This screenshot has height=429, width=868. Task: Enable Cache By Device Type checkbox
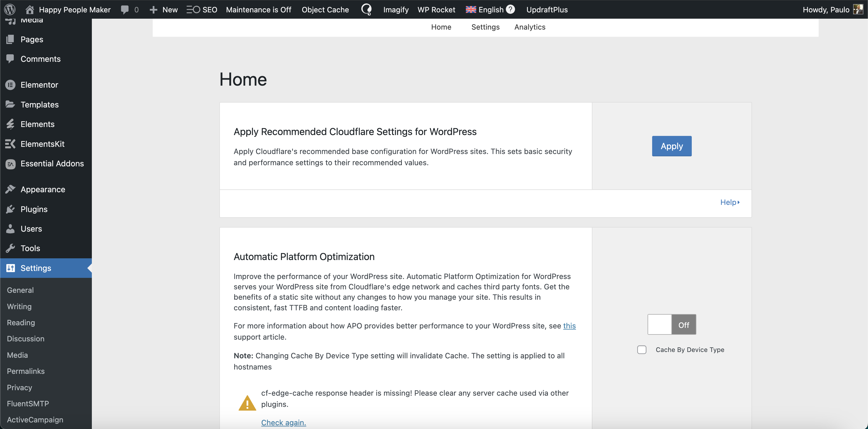642,350
